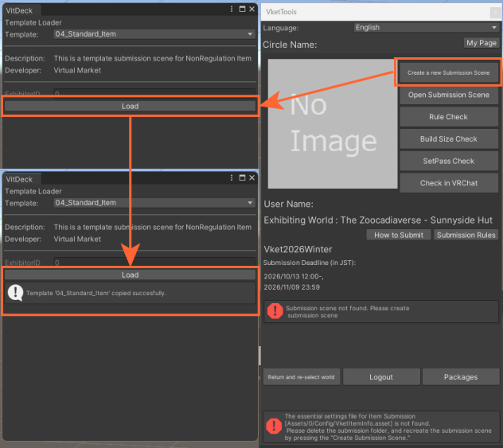
Task: Open the Language dropdown set to English
Action: coord(427,28)
